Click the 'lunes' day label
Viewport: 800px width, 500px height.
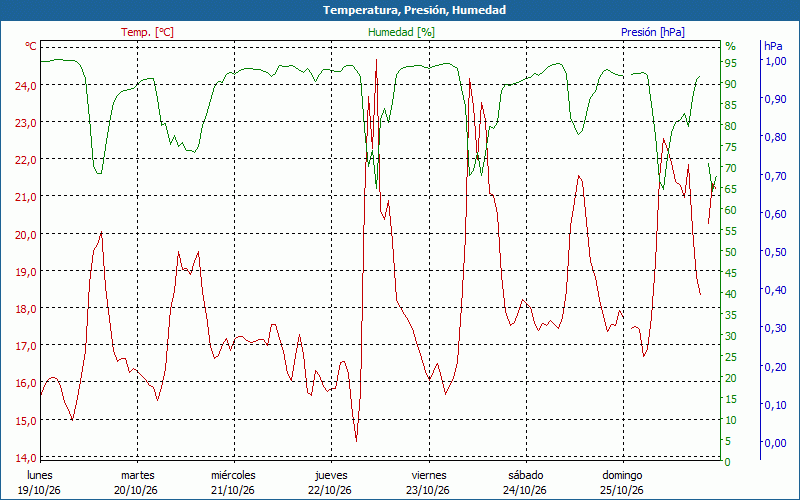point(40,475)
